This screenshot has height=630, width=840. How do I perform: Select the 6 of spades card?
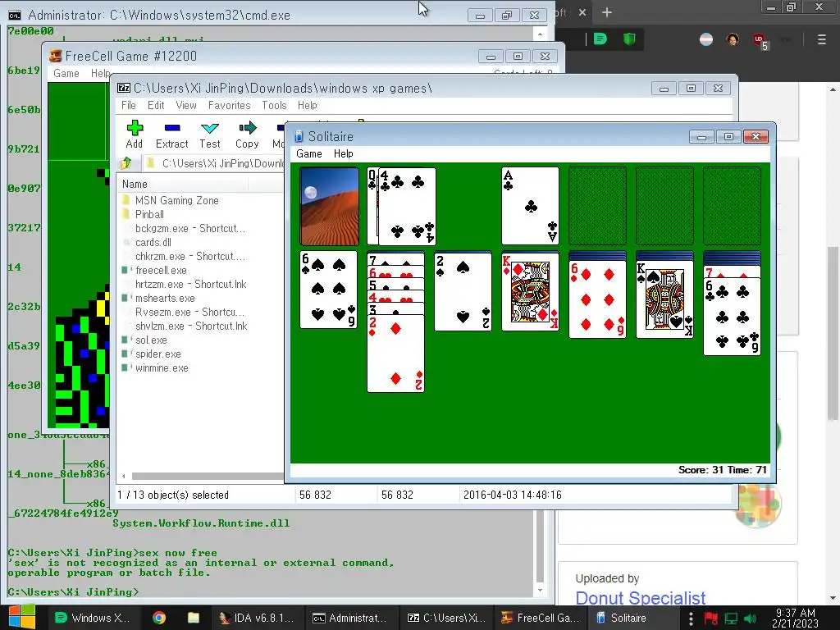click(x=328, y=290)
